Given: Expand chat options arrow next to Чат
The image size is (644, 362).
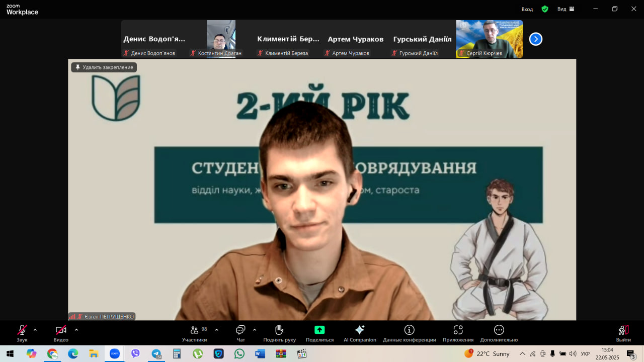Looking at the screenshot, I should [254, 330].
